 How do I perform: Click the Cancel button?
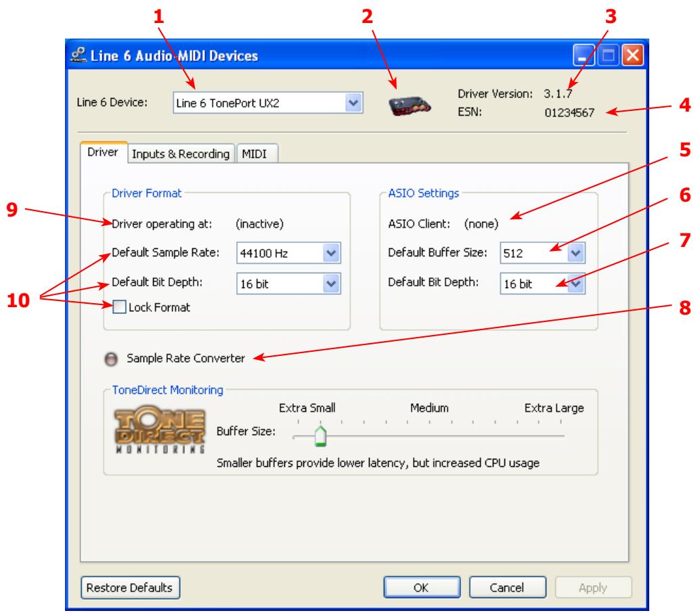point(507,587)
